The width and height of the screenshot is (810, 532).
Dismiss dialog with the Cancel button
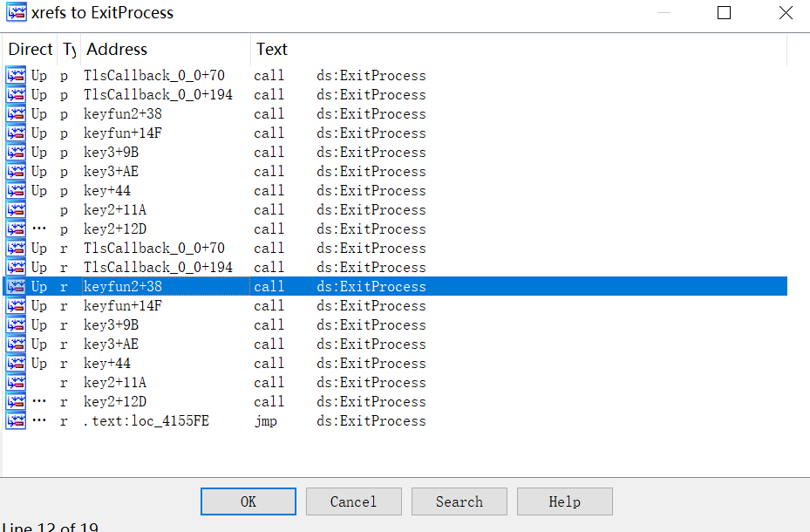[354, 501]
